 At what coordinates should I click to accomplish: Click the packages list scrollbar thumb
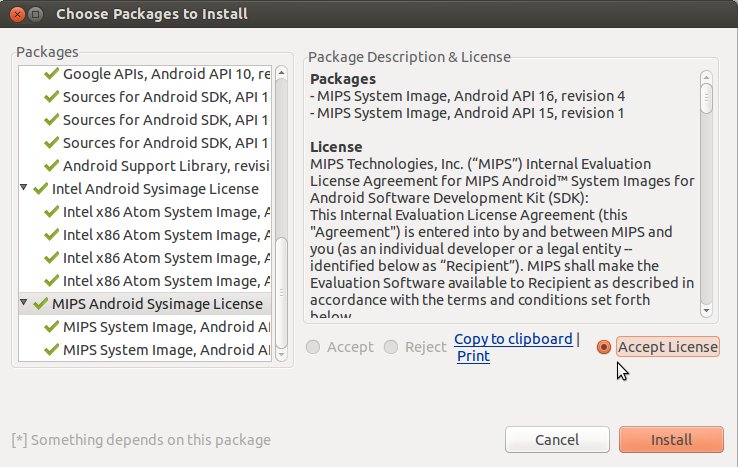pos(281,292)
